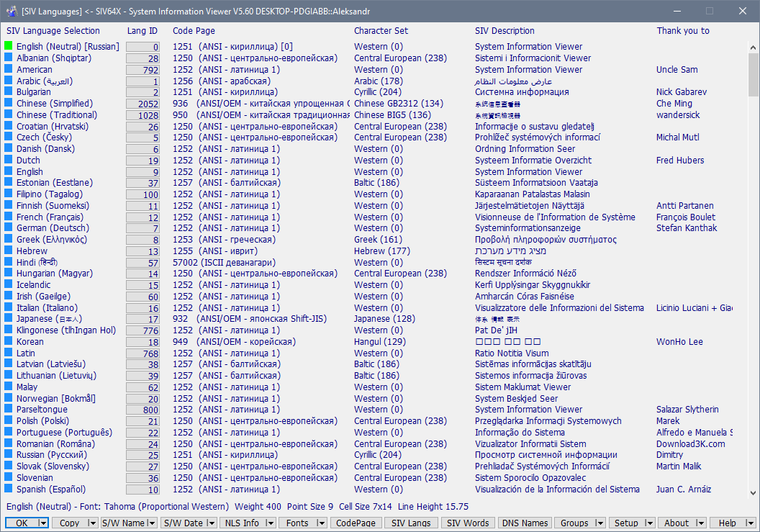The image size is (760, 532).
Task: Select the blue square beside Albanian (Shqiptar)
Action: 8,57
